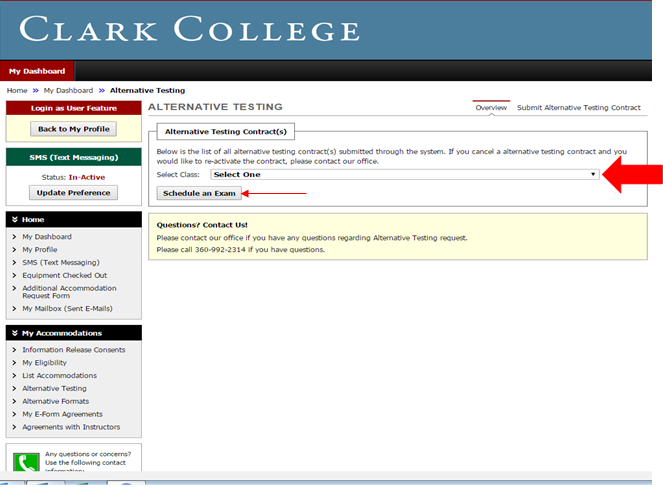Click arrow icon beside Agreements with Instructors
Image resolution: width=663 pixels, height=487 pixels.
coord(14,427)
